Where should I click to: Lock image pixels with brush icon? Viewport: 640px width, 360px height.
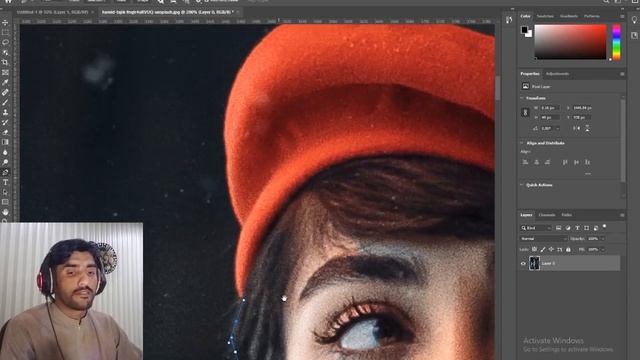click(543, 249)
